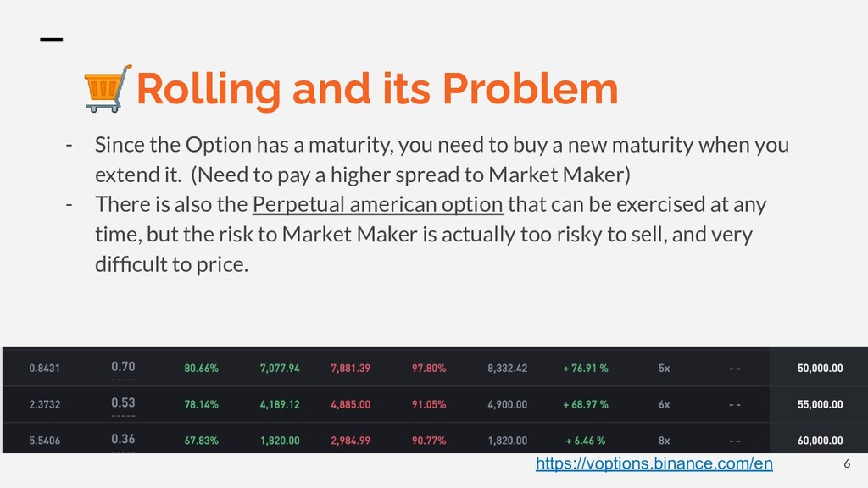Click the 0.70 delta value
Image resolution: width=868 pixels, height=488 pixels.
tap(124, 367)
